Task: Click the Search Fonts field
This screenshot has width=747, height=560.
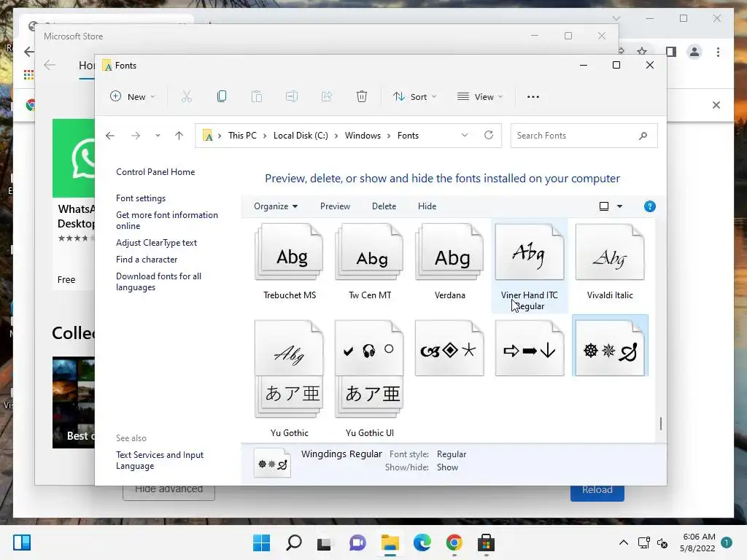Action: click(584, 136)
